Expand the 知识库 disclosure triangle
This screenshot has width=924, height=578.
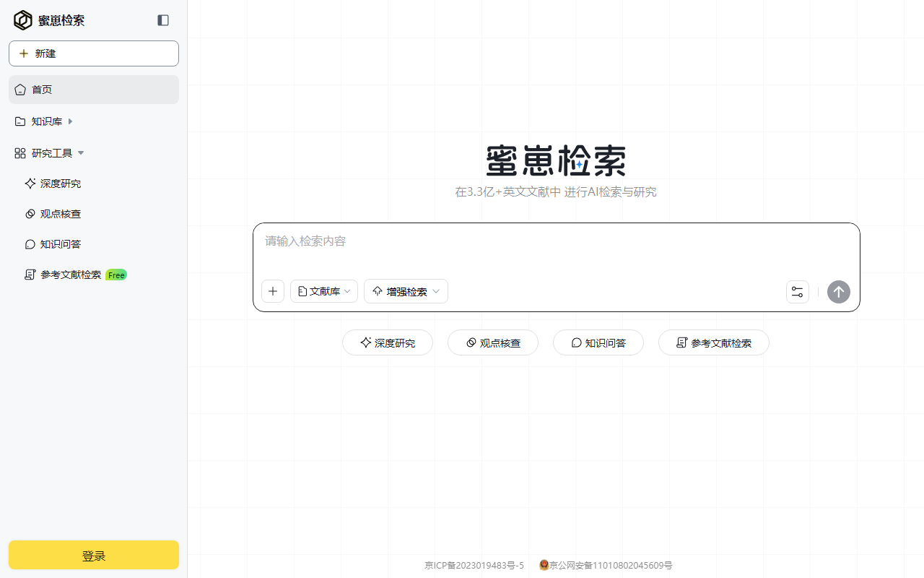tap(70, 121)
